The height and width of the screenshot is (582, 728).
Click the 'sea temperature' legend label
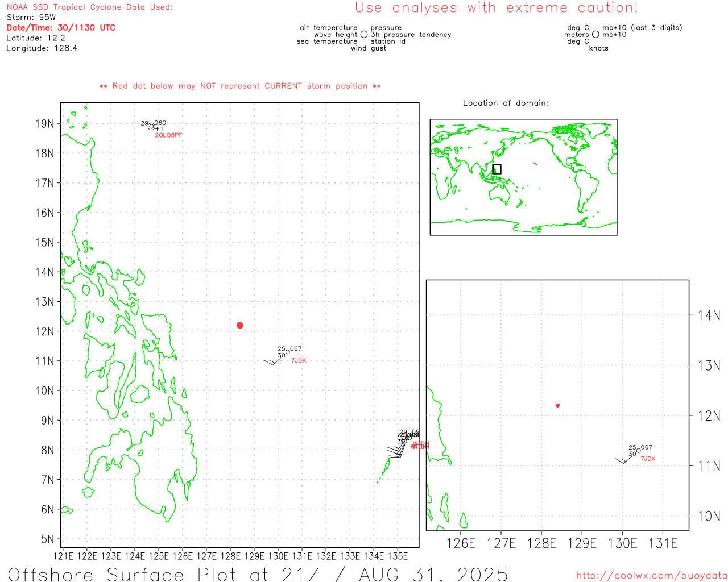(x=327, y=41)
